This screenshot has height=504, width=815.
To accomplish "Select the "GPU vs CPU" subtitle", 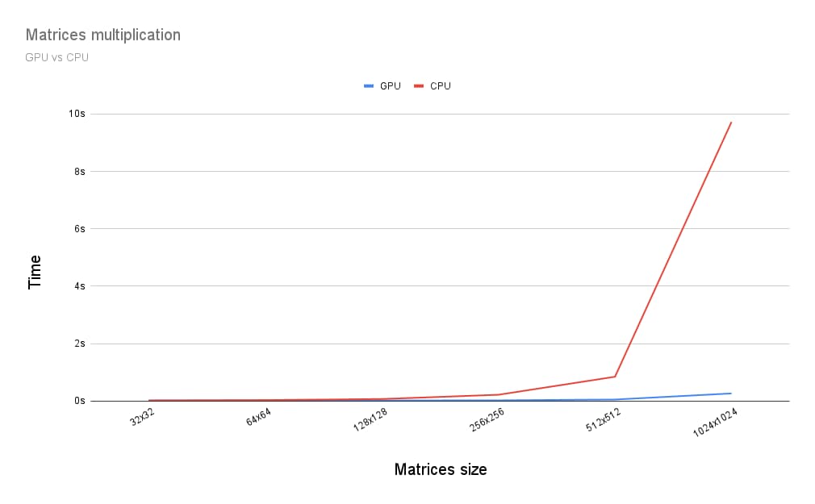I will click(x=56, y=57).
